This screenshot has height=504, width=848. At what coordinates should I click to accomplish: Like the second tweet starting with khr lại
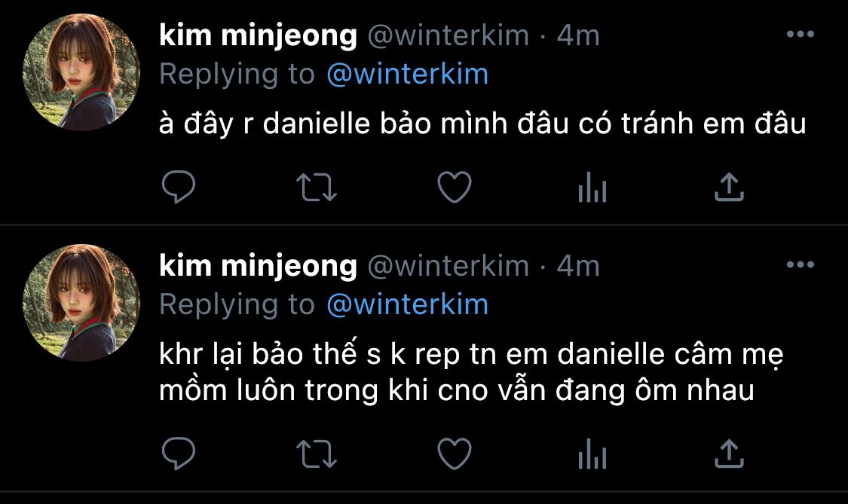pyautogui.click(x=455, y=454)
